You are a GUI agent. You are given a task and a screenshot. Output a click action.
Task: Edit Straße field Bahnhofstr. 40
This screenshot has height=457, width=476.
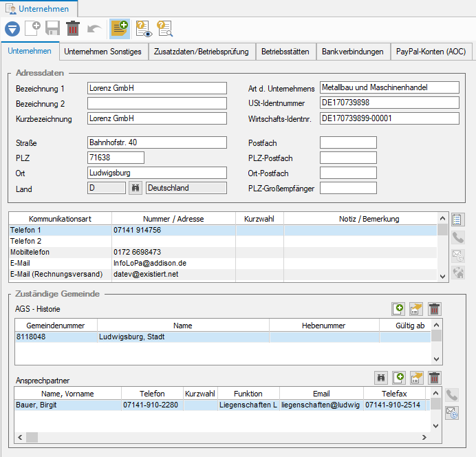157,142
